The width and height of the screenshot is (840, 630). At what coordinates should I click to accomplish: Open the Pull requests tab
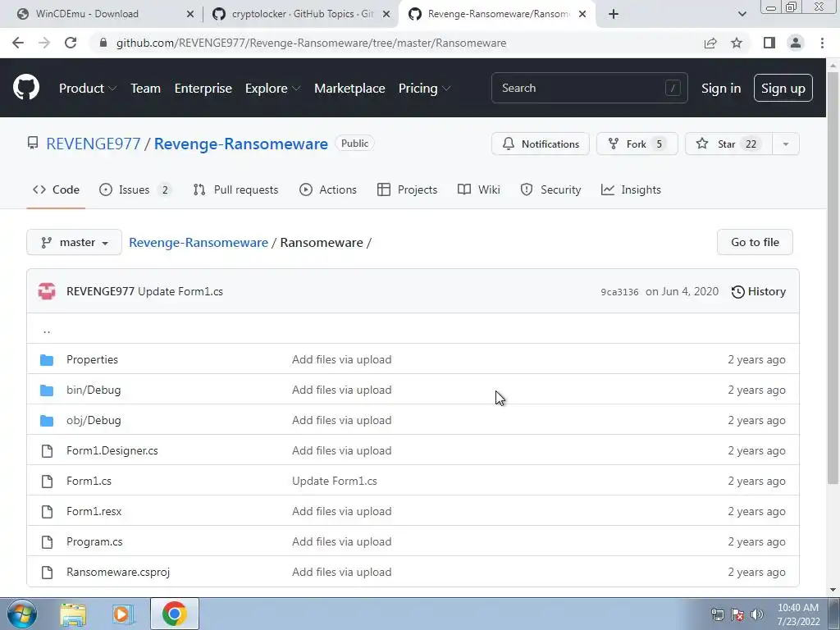tap(235, 189)
